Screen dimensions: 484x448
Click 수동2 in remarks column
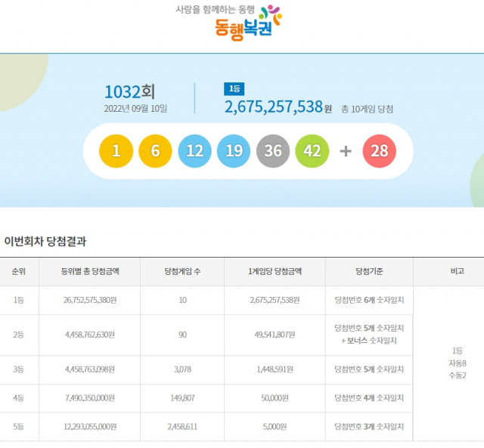[x=457, y=375]
